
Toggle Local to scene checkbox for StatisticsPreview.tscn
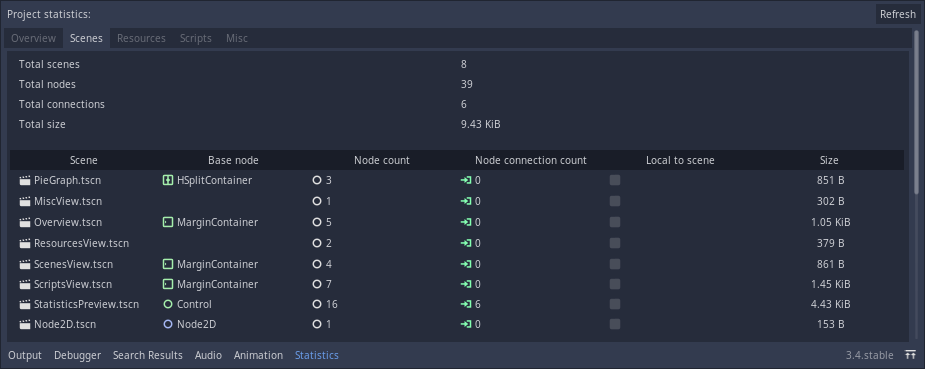click(615, 304)
